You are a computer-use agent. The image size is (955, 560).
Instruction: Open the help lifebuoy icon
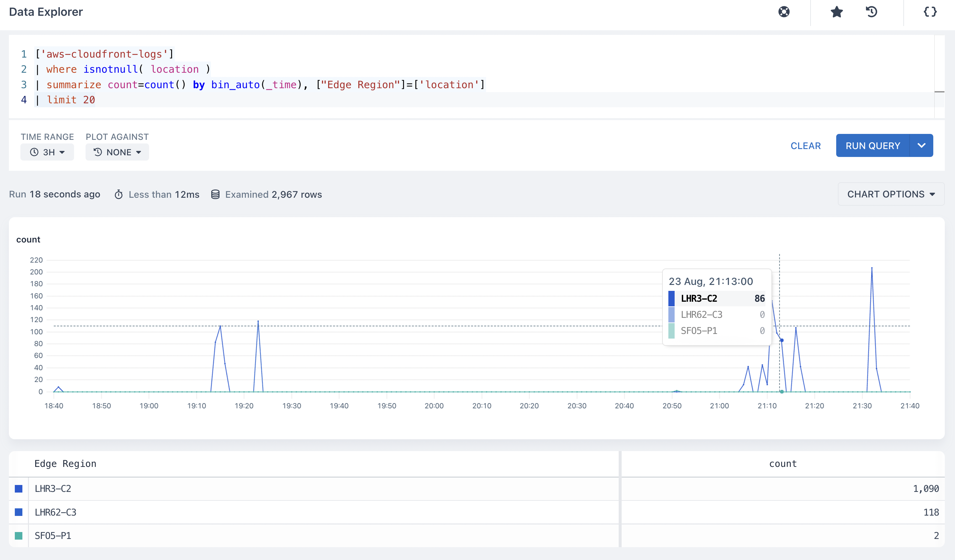(784, 12)
